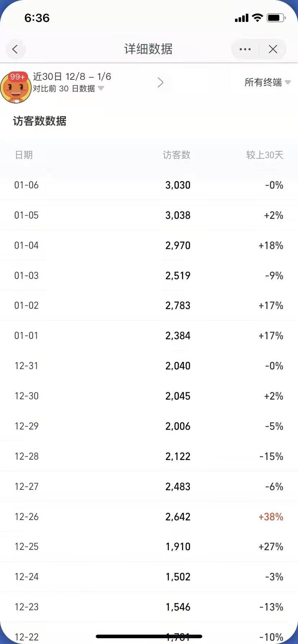The height and width of the screenshot is (644, 298).
Task: Select the 近30日 12/8 – 1/6 date range
Action: [72, 76]
